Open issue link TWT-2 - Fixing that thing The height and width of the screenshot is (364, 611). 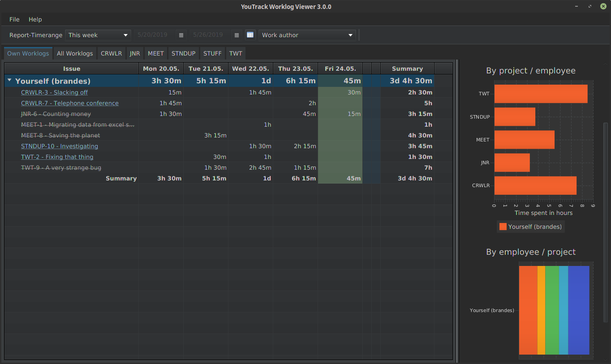(x=57, y=157)
